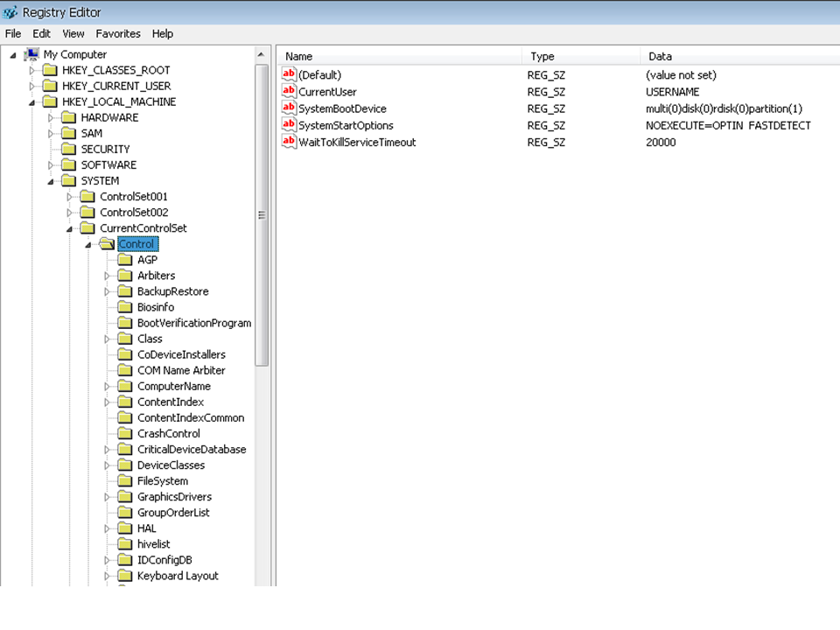Click the open Control folder icon

pyautogui.click(x=107, y=244)
